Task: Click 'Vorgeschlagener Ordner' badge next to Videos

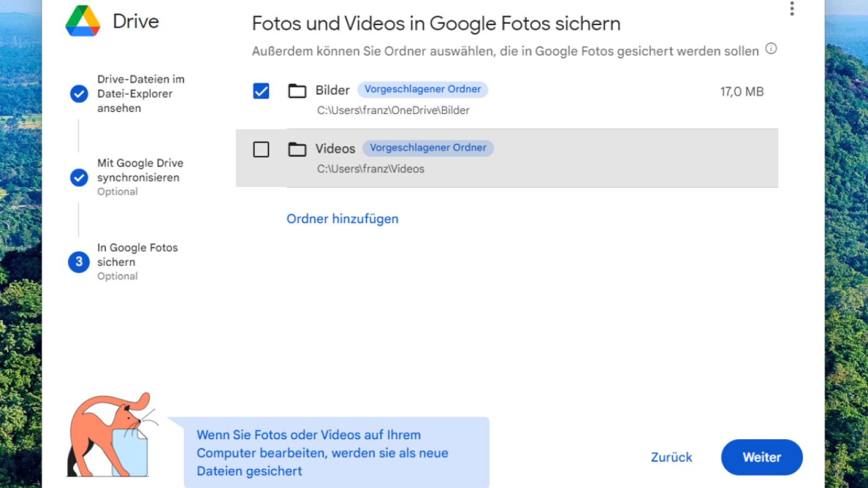Action: (428, 148)
